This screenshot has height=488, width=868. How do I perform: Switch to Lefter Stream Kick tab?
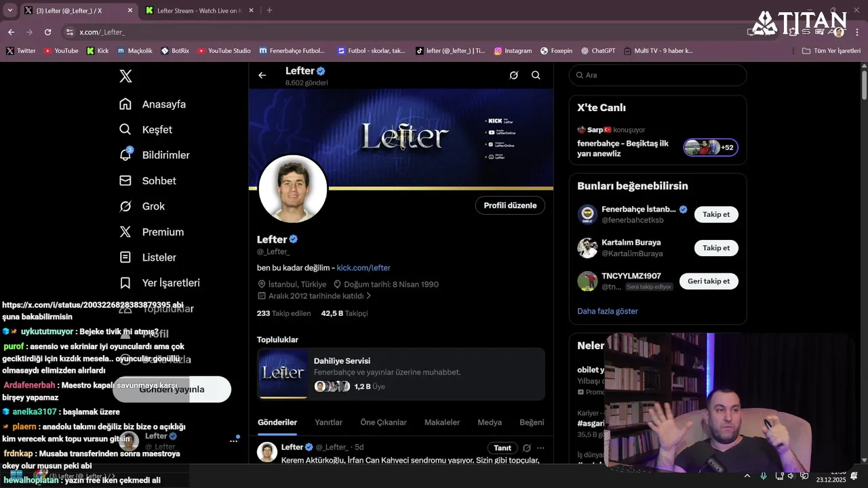[x=199, y=10]
